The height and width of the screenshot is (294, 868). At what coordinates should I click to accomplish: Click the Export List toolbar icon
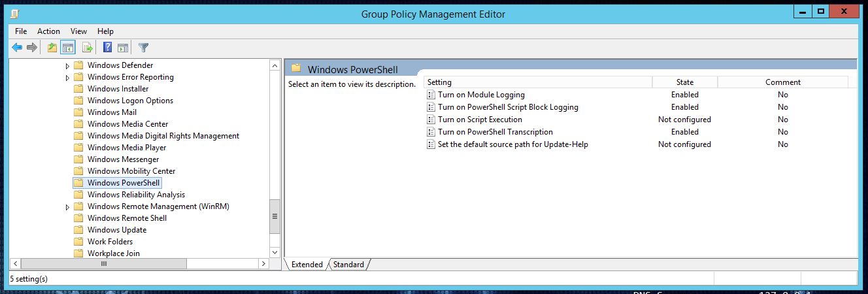click(x=87, y=47)
